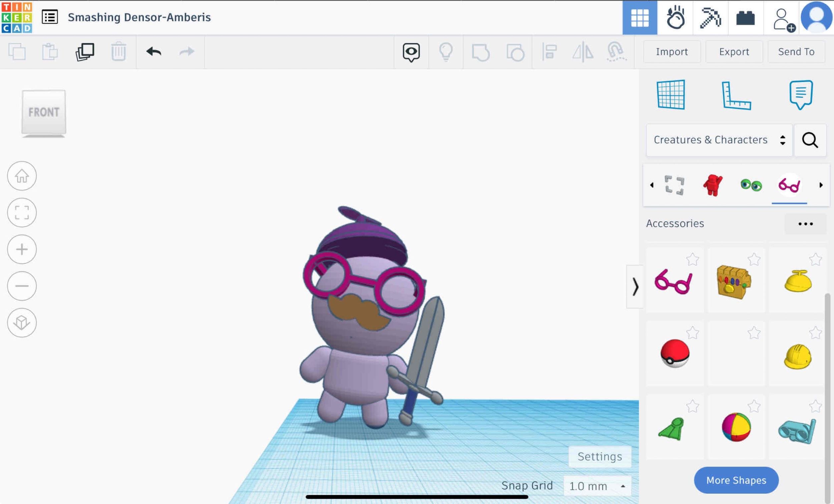Favorite the Pokeball shape star
Viewport: 834px width, 504px height.
(x=693, y=333)
